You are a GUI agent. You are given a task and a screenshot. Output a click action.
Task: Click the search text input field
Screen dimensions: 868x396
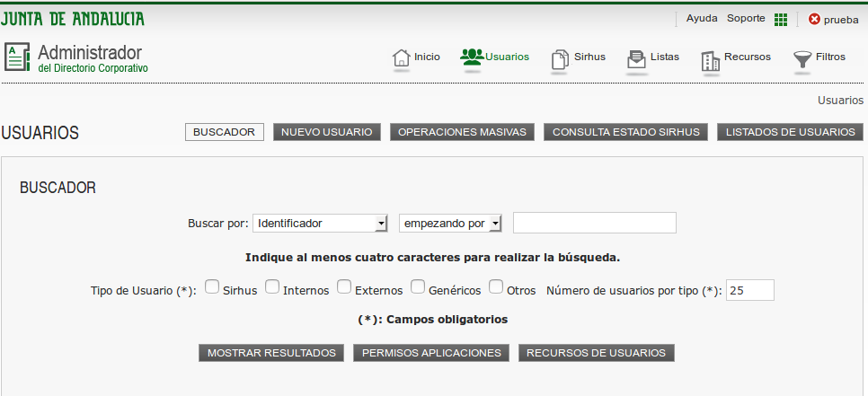click(x=595, y=223)
